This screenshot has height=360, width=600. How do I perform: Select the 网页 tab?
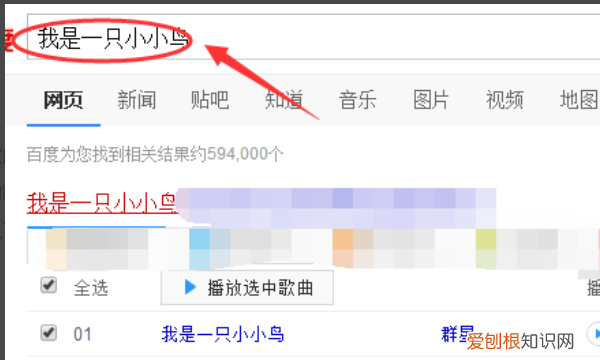tap(63, 100)
